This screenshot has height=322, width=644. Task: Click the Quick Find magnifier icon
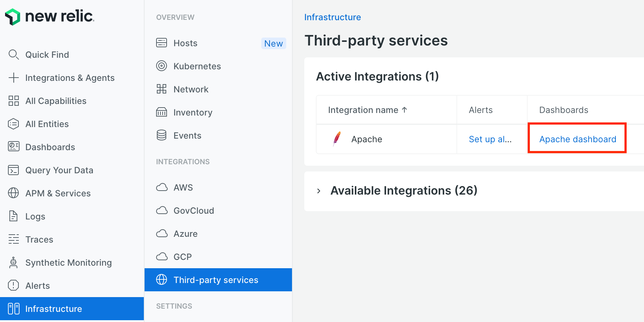pyautogui.click(x=13, y=55)
